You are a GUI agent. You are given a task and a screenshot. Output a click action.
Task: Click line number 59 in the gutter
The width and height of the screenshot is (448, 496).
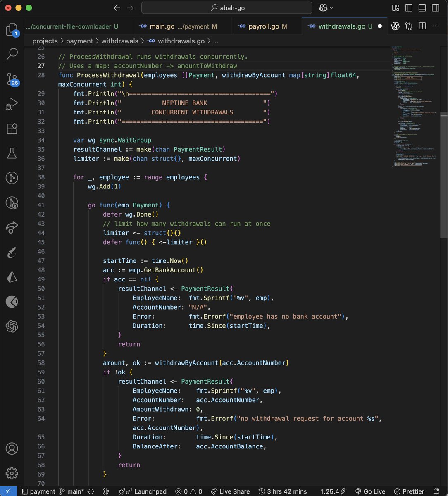pos(41,372)
